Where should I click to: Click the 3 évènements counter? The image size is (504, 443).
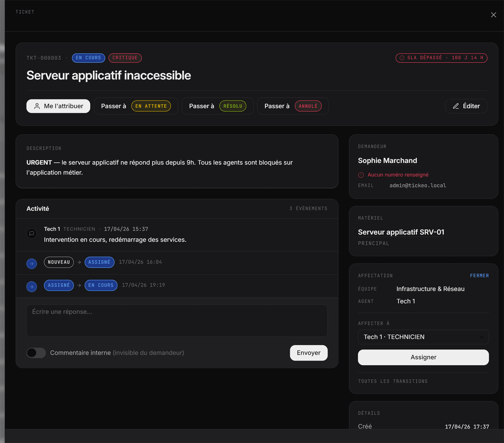pos(308,209)
